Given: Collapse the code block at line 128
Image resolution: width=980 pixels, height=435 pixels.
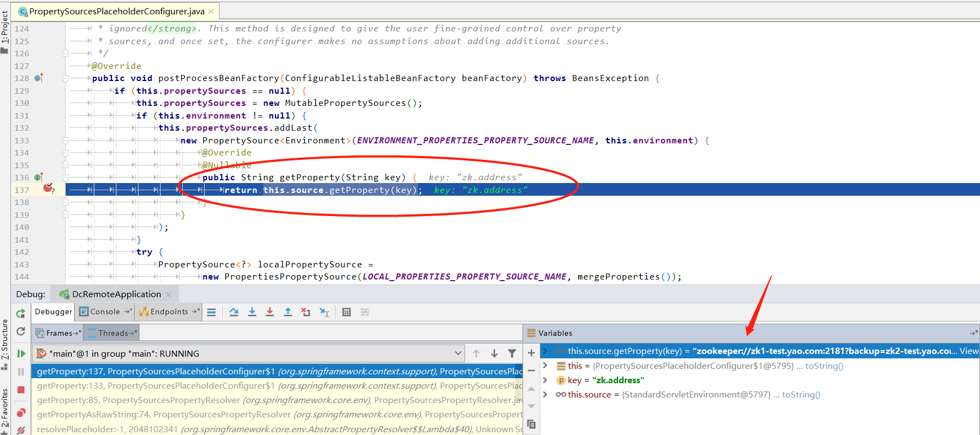Looking at the screenshot, I should tap(66, 78).
